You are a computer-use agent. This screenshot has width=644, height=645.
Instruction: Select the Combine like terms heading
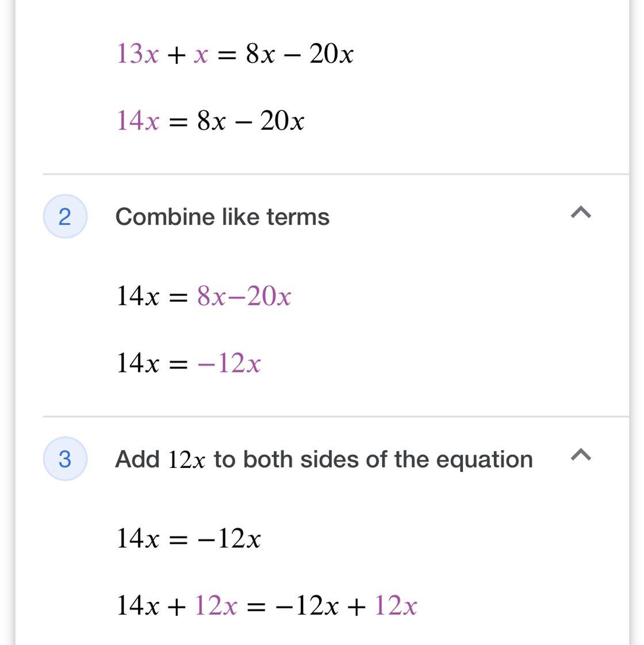[222, 217]
